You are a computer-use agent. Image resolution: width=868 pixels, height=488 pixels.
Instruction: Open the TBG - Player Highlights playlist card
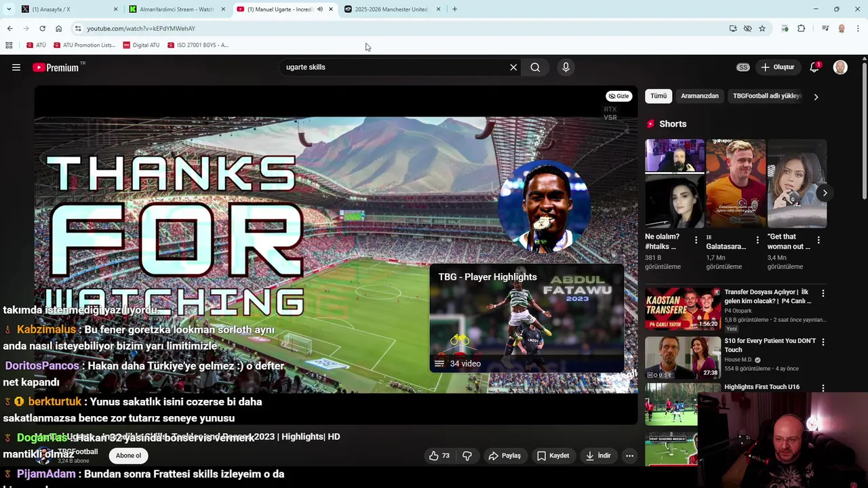coord(527,319)
